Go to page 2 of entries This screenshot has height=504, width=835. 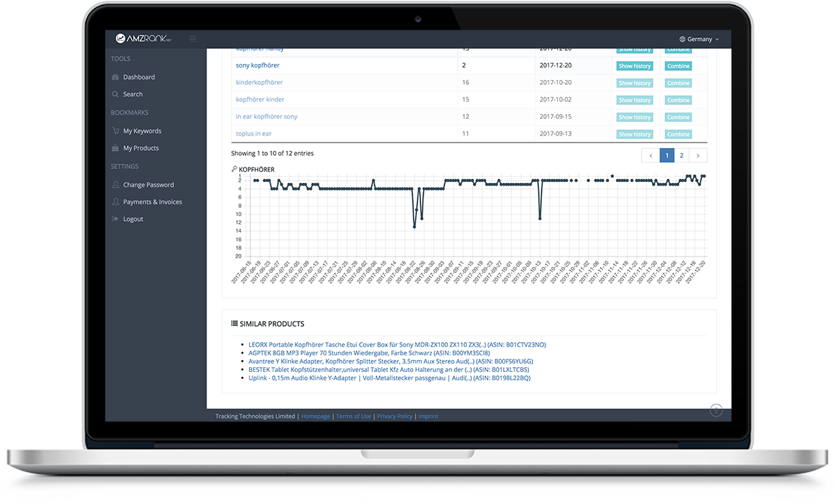pyautogui.click(x=681, y=156)
